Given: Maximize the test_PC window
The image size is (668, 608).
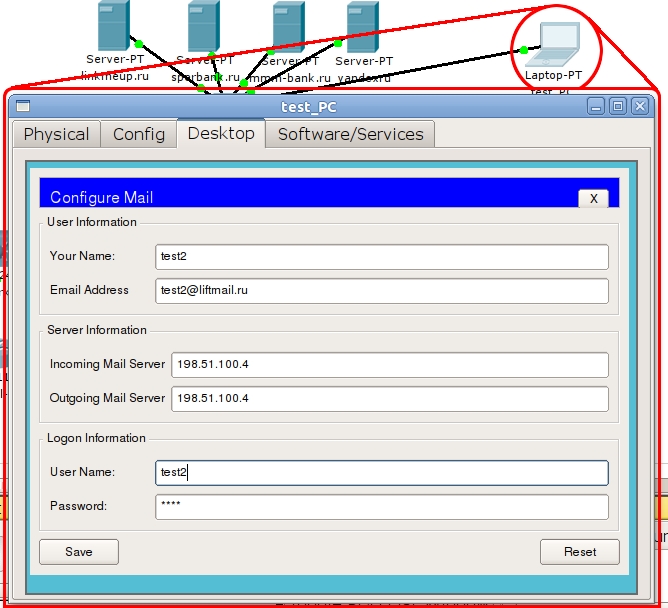Looking at the screenshot, I should (x=618, y=106).
